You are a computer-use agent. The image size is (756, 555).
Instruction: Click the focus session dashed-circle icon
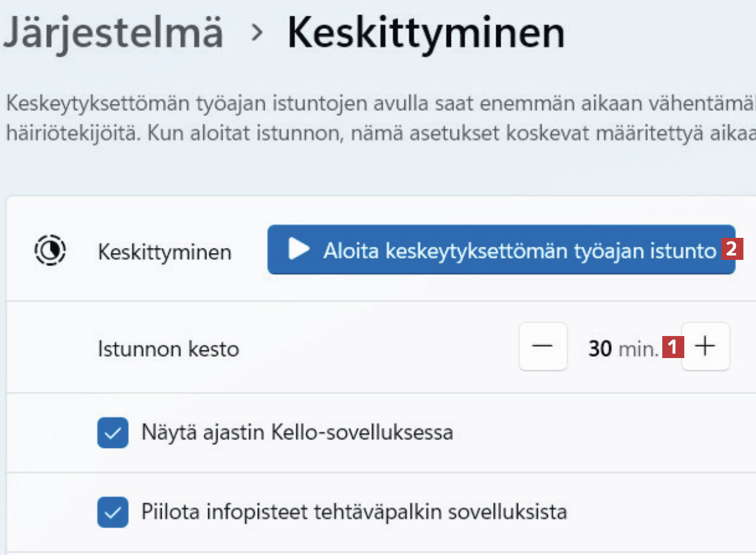(49, 250)
